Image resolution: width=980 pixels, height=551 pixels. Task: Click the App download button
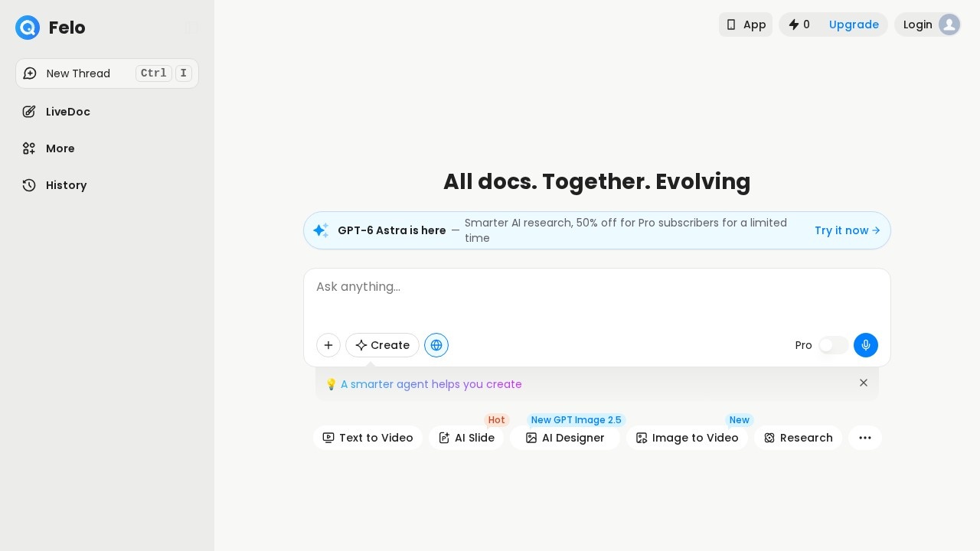[x=746, y=24]
